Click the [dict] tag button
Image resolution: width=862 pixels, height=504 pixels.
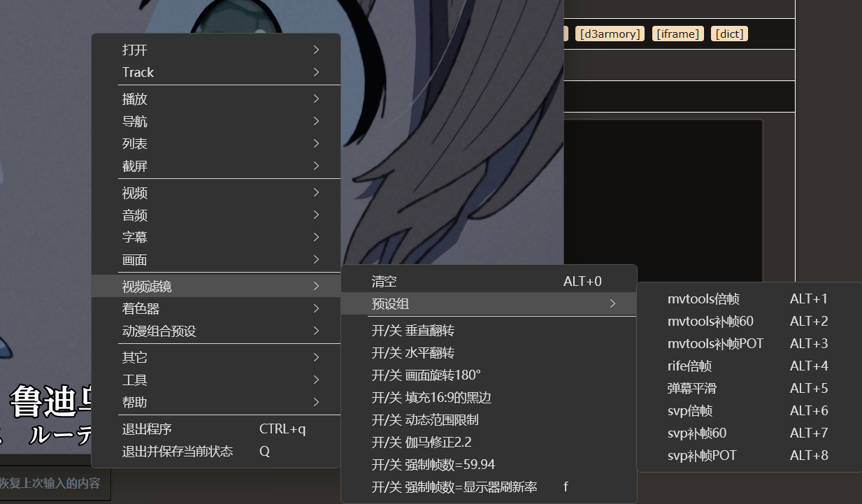729,34
